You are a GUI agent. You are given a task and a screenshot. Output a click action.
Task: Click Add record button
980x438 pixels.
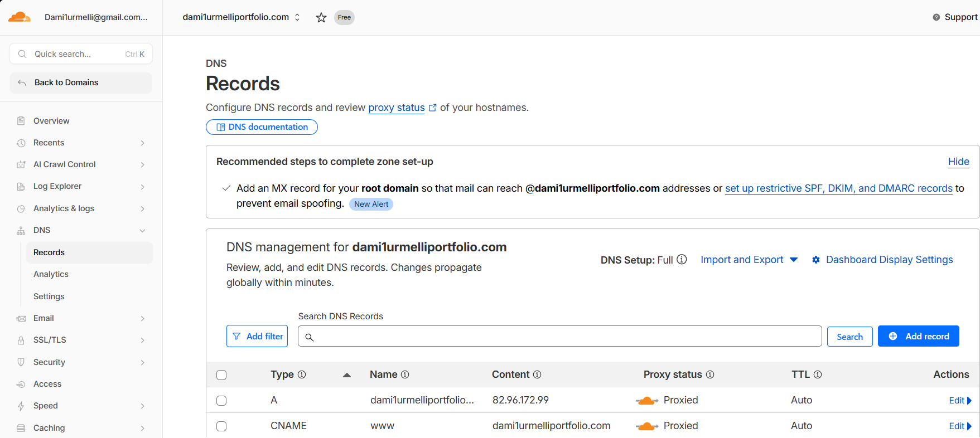pyautogui.click(x=918, y=336)
